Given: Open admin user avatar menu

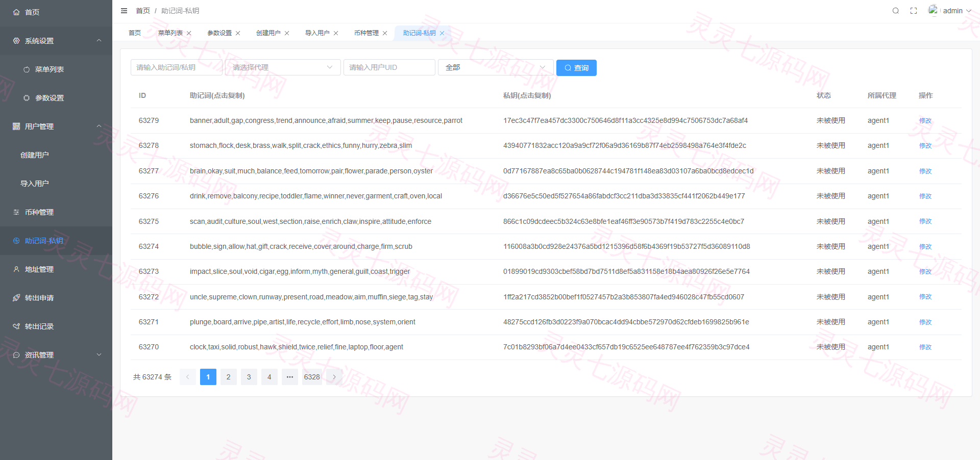Looking at the screenshot, I should tap(949, 11).
